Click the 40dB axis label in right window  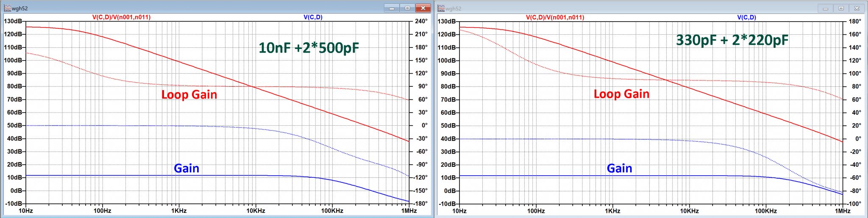coord(448,138)
